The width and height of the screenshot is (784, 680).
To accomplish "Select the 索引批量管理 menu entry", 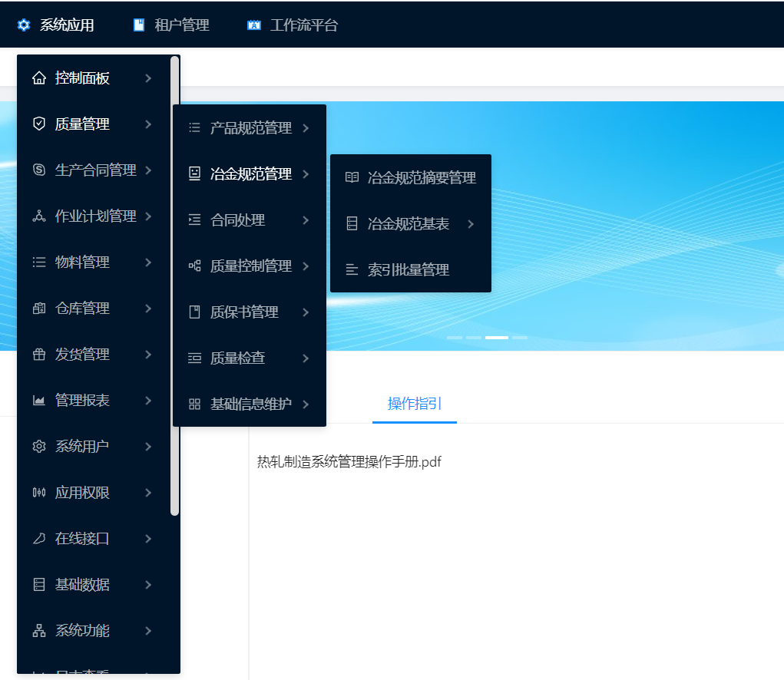I will click(x=408, y=270).
